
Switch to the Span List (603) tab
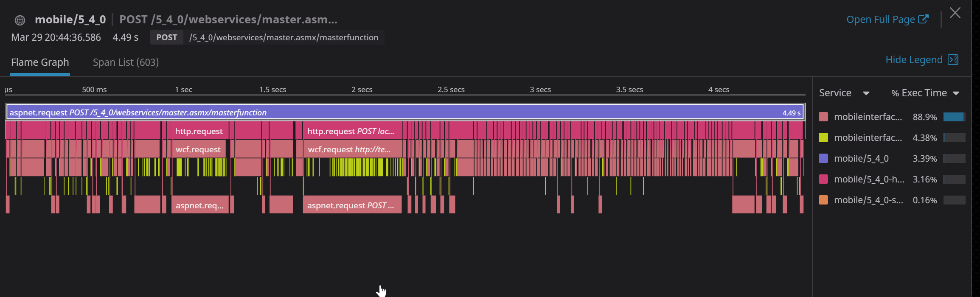tap(126, 62)
